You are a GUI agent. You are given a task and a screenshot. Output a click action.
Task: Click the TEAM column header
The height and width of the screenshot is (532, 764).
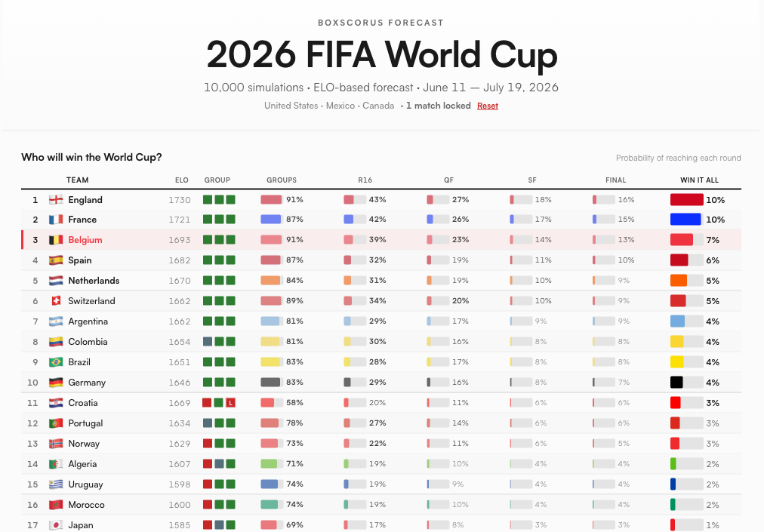point(77,180)
